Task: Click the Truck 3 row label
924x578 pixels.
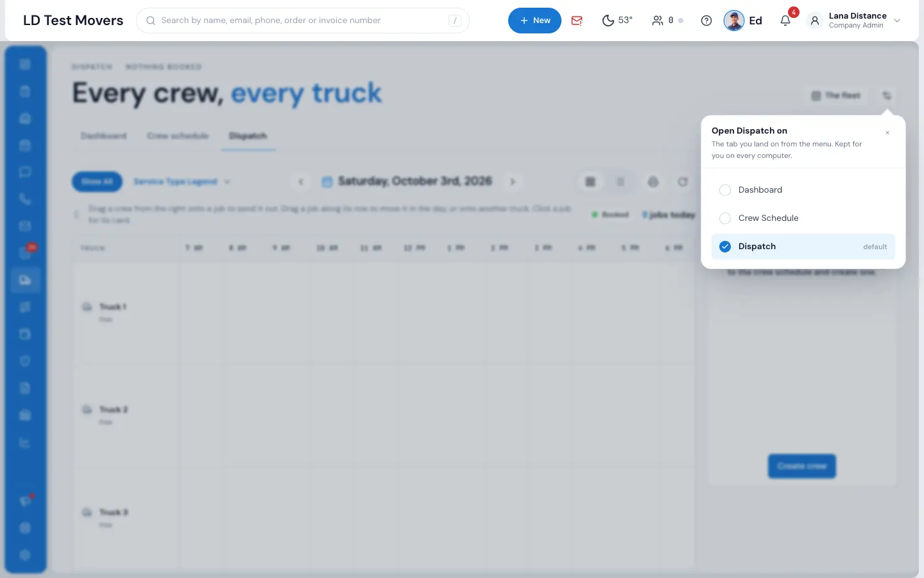Action: pyautogui.click(x=114, y=512)
